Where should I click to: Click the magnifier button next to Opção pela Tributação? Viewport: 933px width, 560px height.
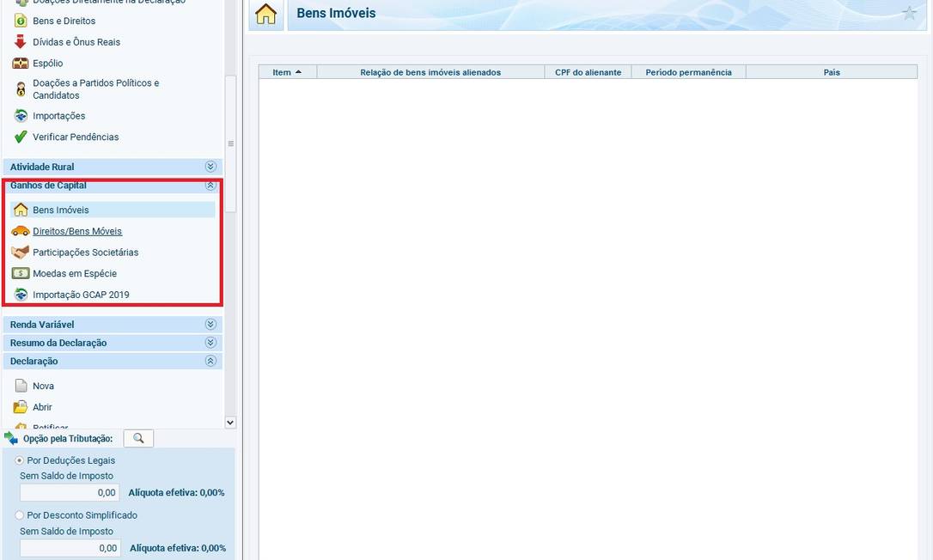pos(138,438)
